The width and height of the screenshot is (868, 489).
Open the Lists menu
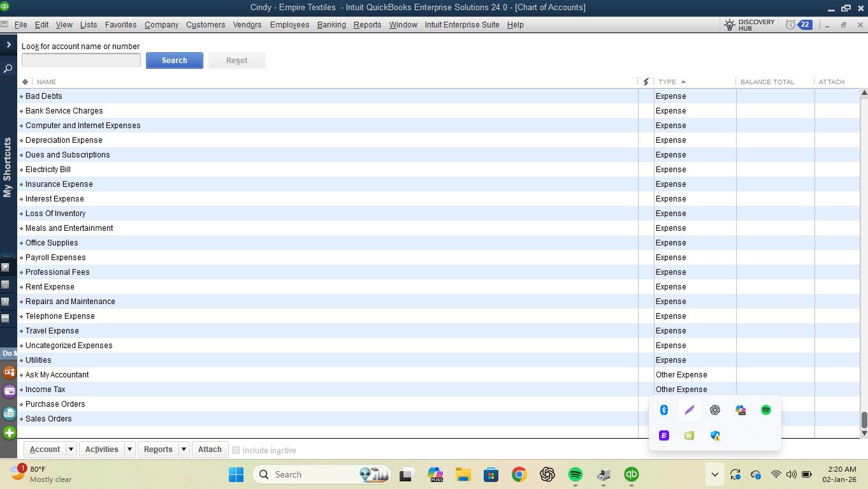[x=89, y=25]
